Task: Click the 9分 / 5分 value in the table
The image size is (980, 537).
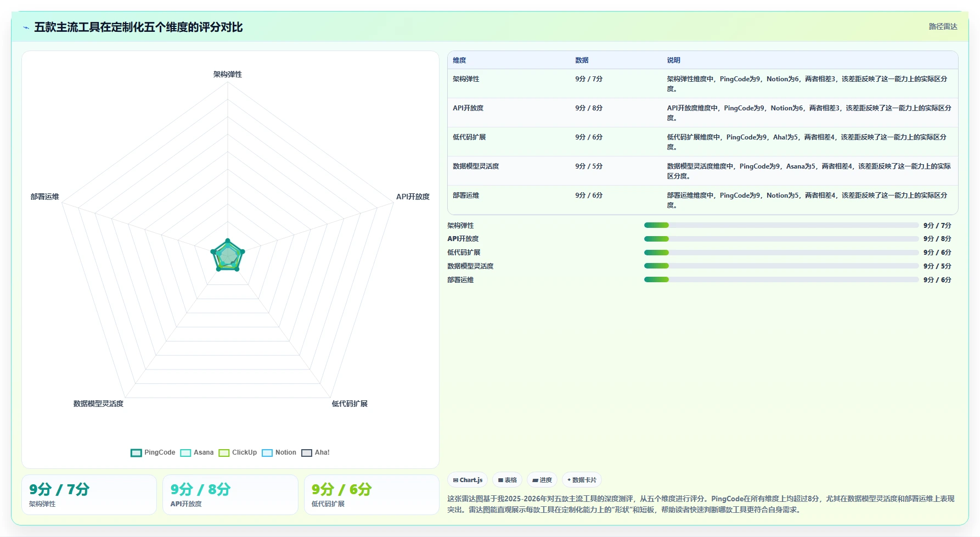Action: [x=589, y=166]
